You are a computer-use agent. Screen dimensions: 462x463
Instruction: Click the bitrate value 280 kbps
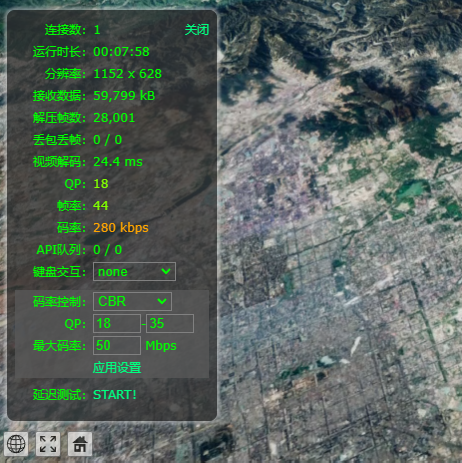(x=121, y=228)
